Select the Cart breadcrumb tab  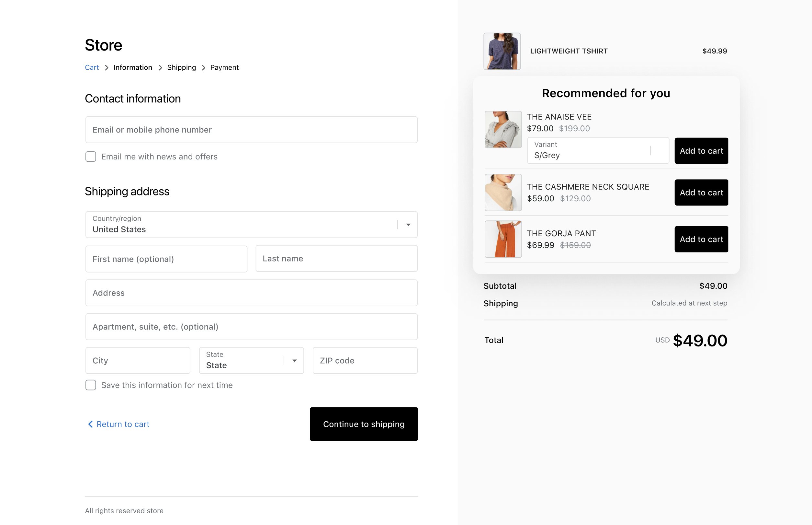point(92,67)
